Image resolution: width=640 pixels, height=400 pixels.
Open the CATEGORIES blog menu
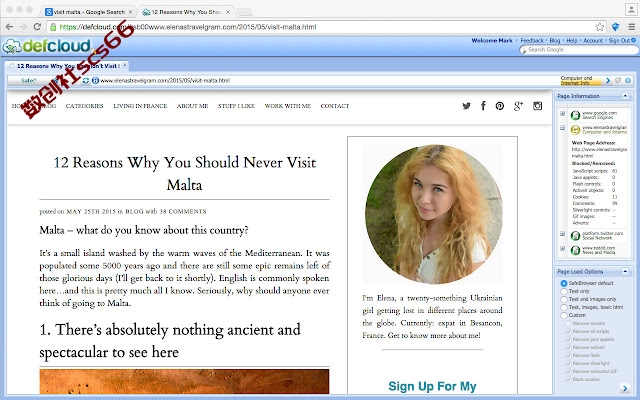(x=84, y=106)
